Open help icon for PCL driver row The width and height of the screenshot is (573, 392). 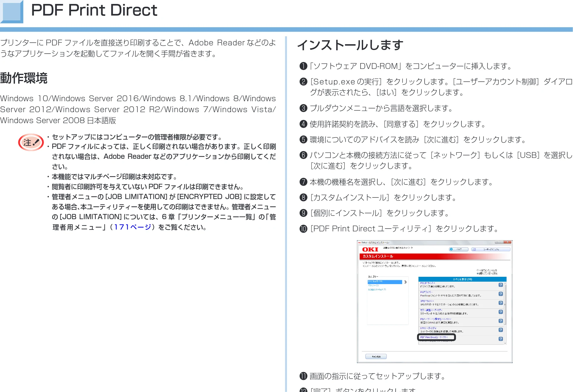click(501, 285)
